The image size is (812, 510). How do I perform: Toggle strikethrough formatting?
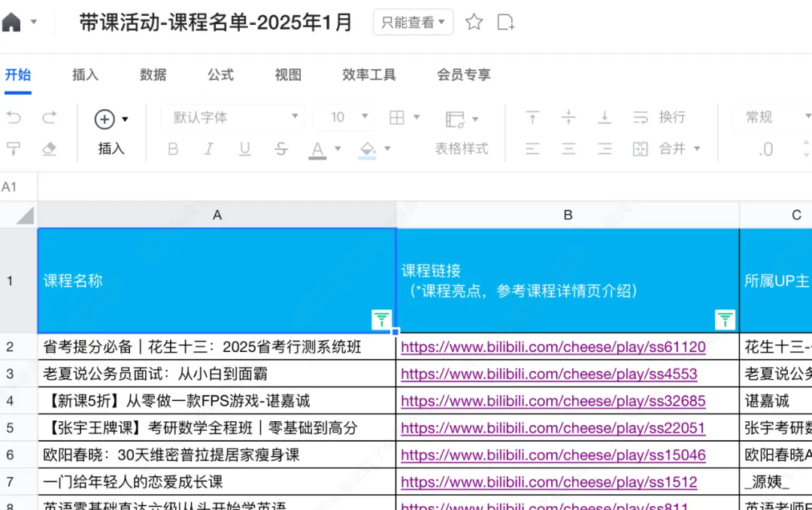(281, 149)
